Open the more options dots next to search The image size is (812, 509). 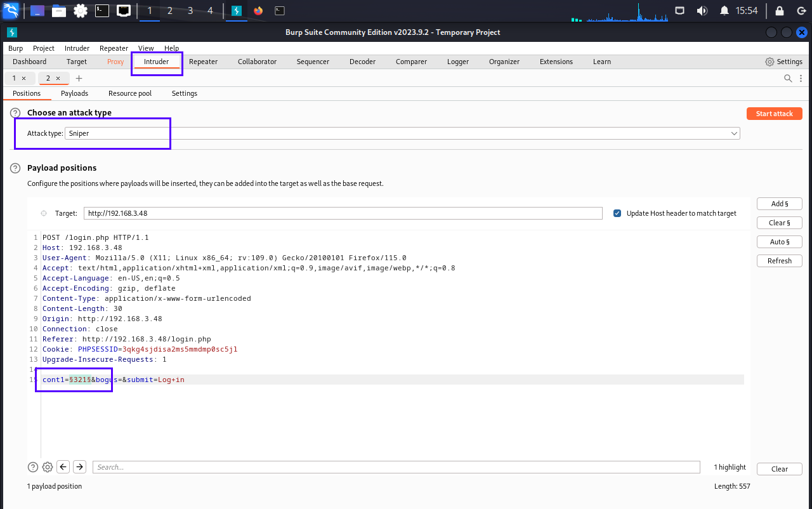pyautogui.click(x=801, y=78)
